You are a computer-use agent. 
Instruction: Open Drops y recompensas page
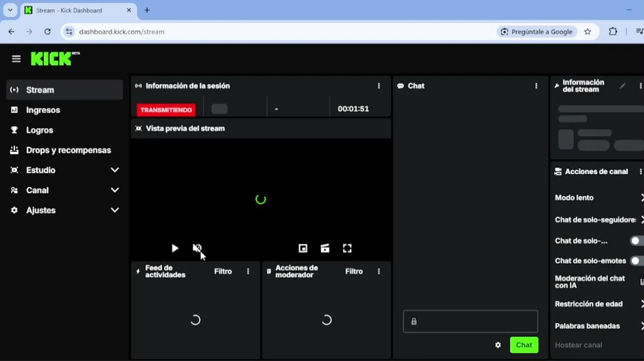click(65, 150)
